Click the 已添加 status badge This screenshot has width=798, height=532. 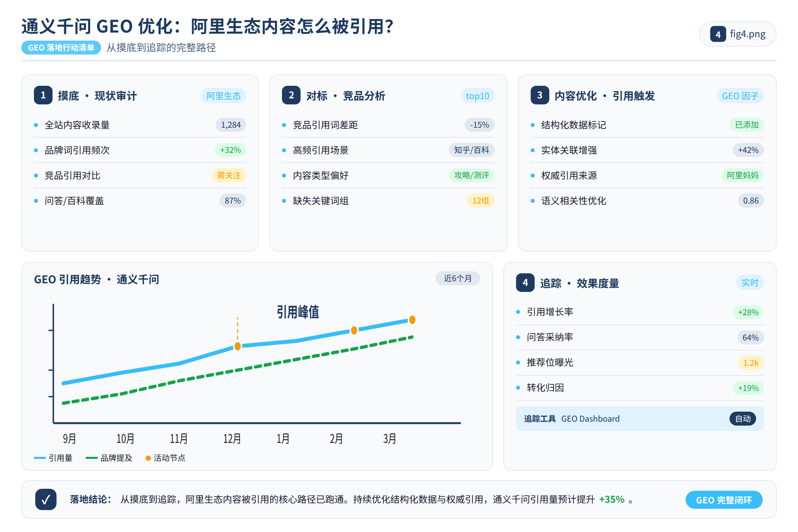(x=747, y=125)
